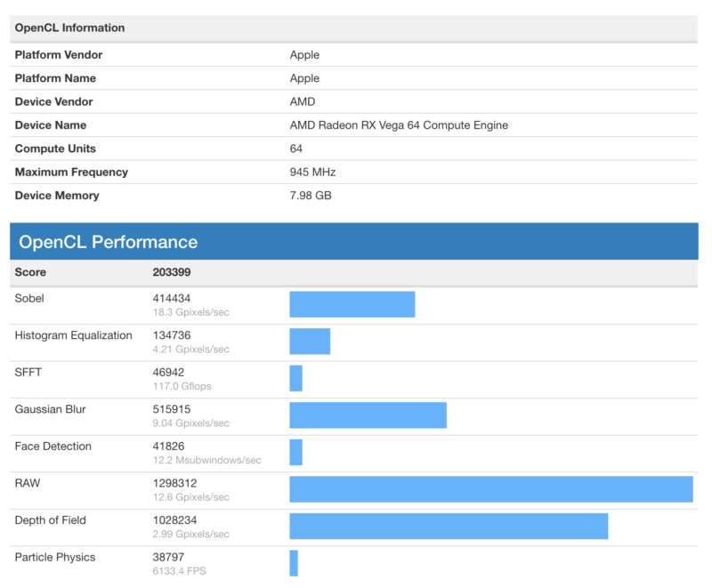The height and width of the screenshot is (588, 712).
Task: Select the Score label
Action: point(30,272)
